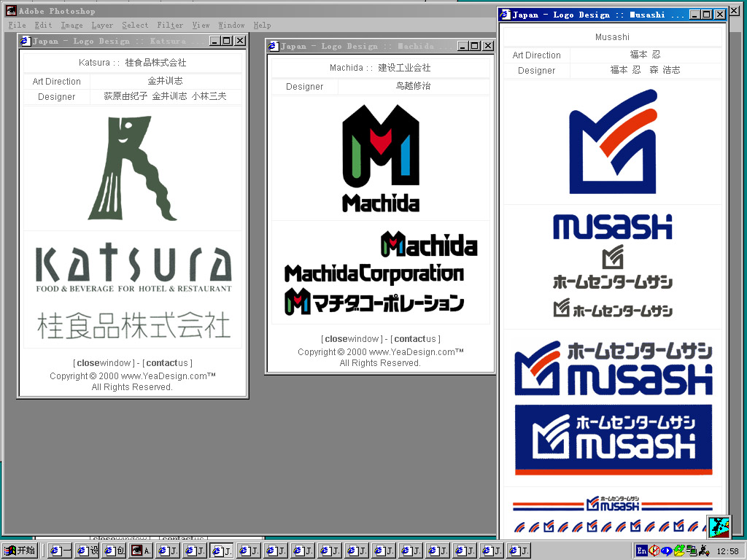Switch to the taskbar button labeled 包

[115, 551]
